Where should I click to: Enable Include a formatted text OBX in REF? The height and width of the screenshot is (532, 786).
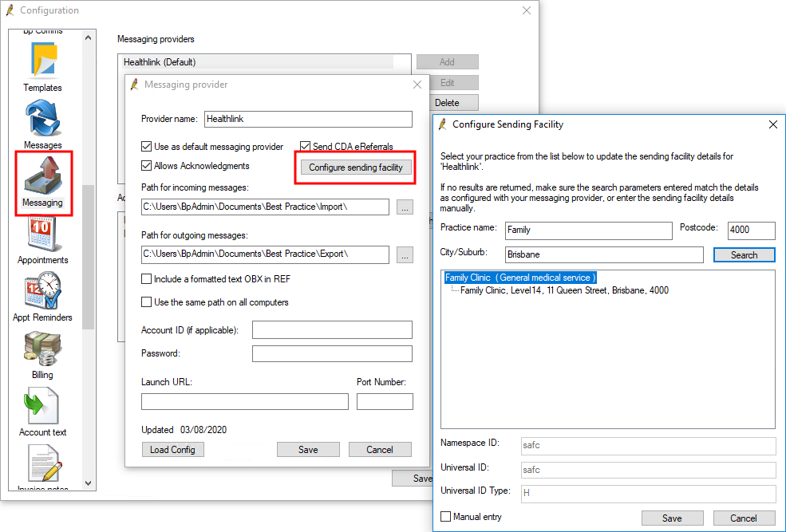146,279
